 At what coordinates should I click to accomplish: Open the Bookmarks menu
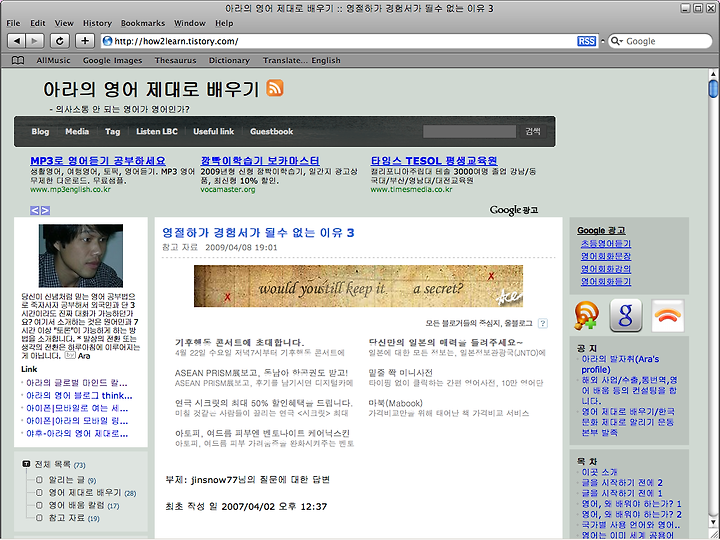[143, 23]
